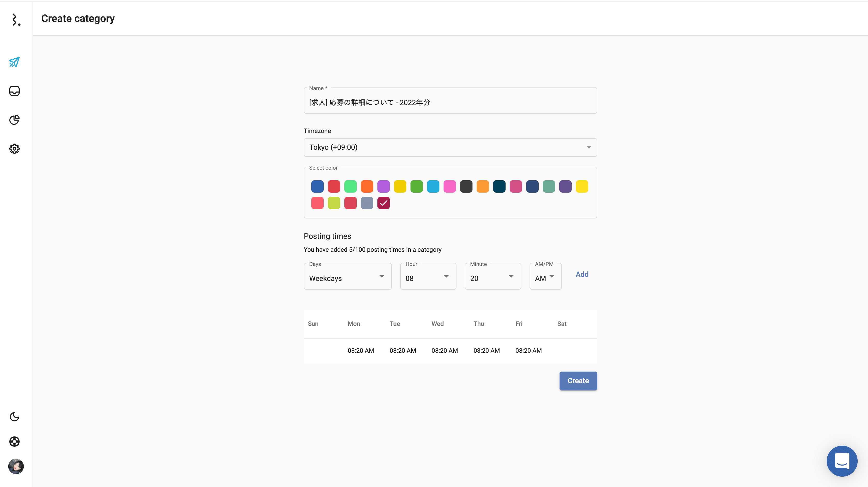Click the Add posting time link
Viewport: 868px width, 487px height.
[582, 274]
